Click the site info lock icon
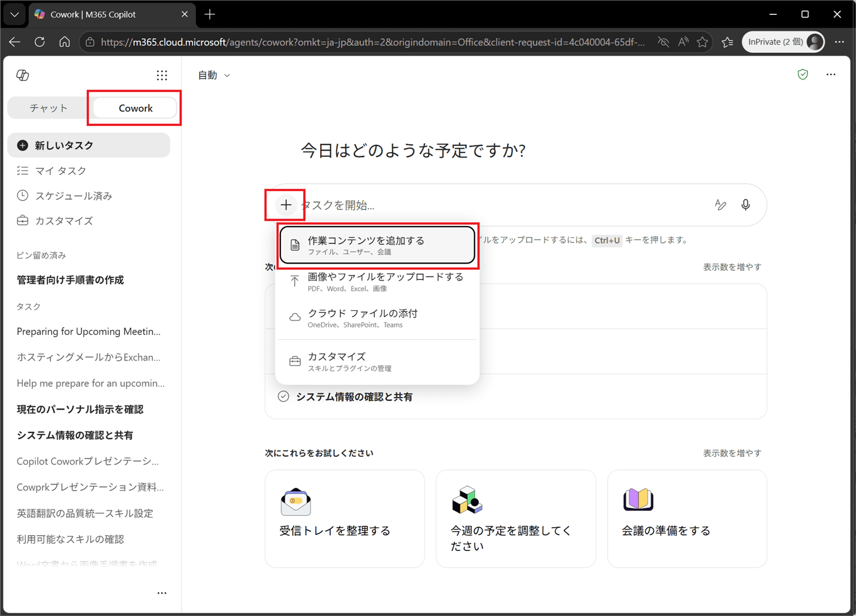 click(90, 42)
